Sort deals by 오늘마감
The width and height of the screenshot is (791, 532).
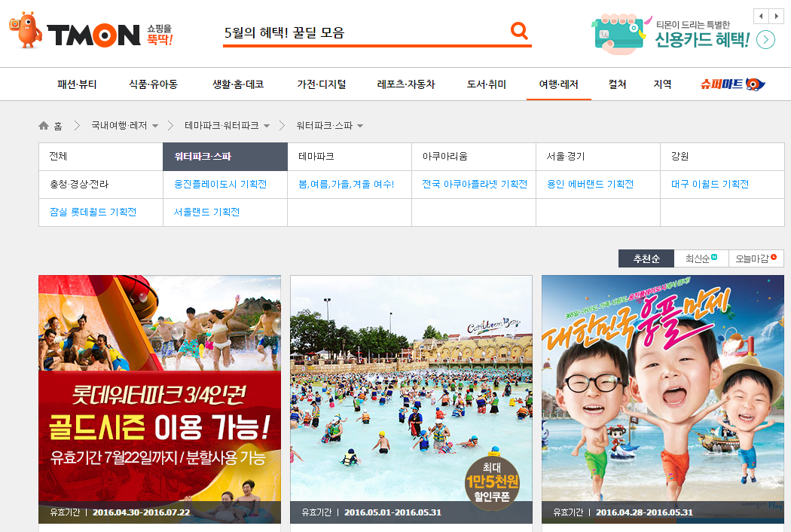[756, 258]
